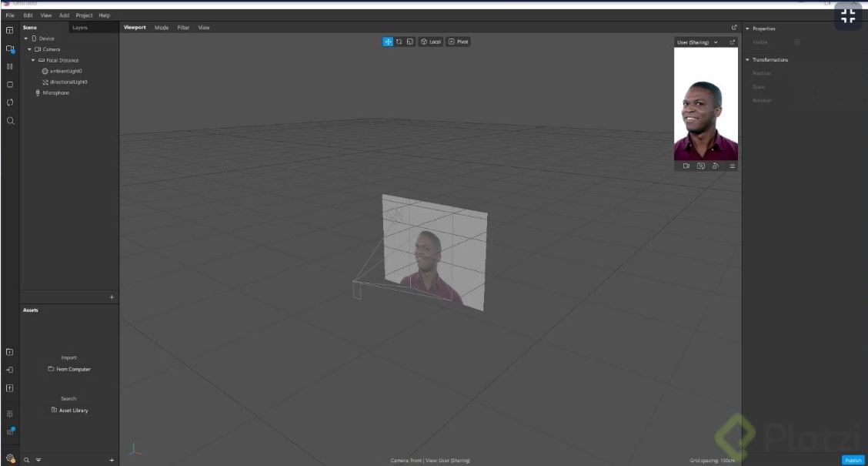Search assets with the magnifier icon

click(26, 460)
